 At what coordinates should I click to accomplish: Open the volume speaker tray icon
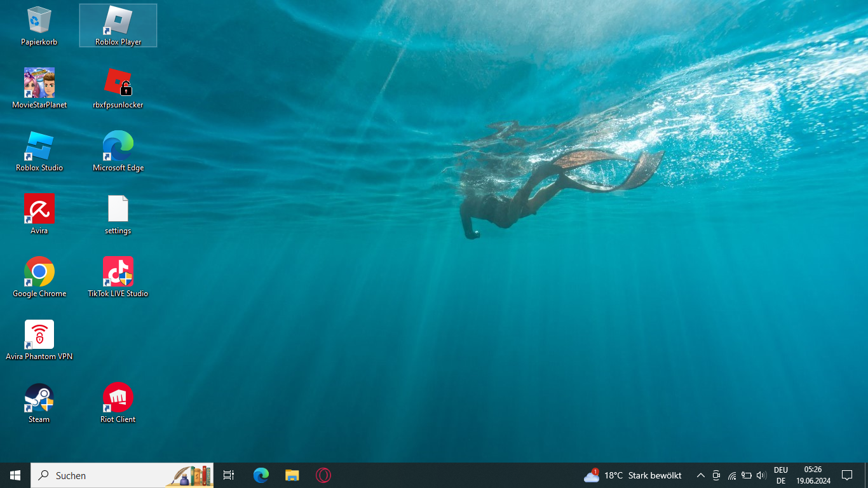tap(762, 475)
